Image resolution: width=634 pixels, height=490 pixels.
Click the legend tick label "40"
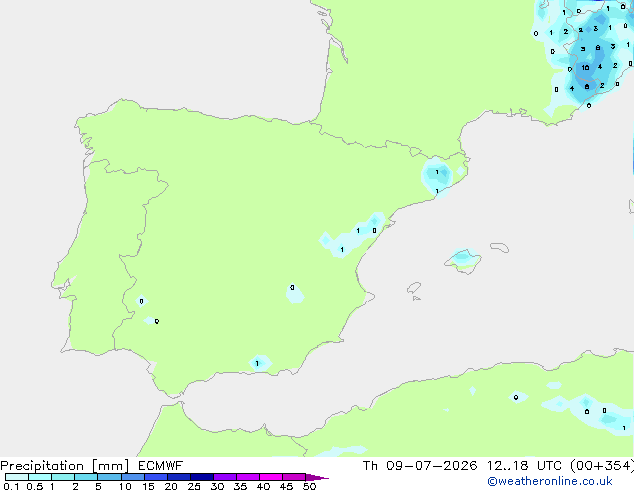(263, 486)
